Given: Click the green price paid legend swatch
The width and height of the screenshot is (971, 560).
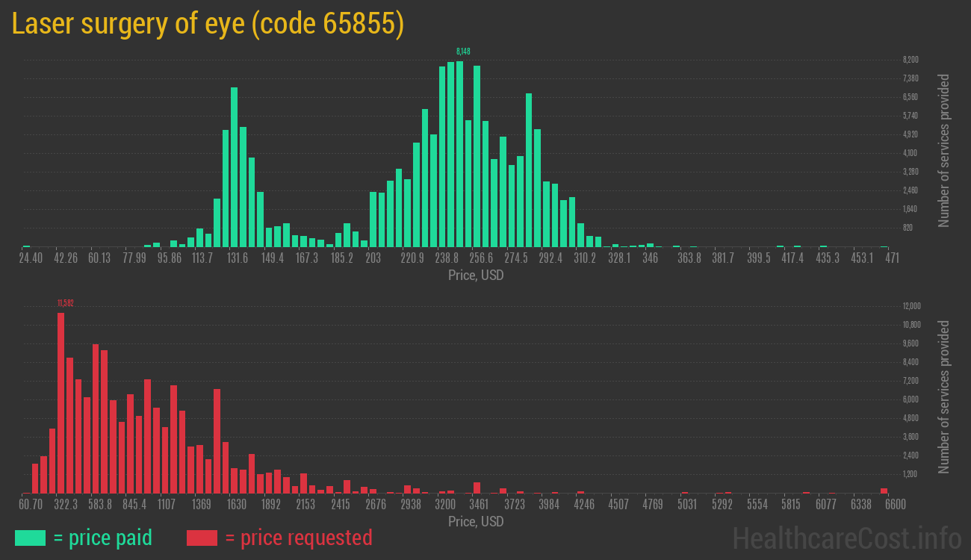Looking at the screenshot, I should (30, 538).
